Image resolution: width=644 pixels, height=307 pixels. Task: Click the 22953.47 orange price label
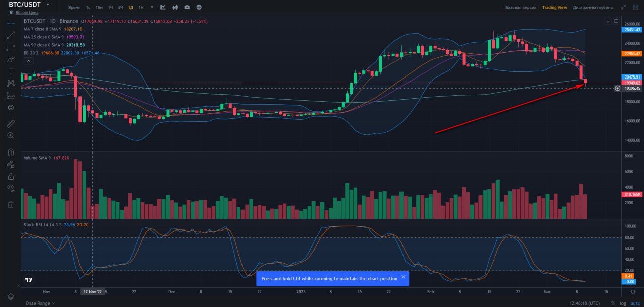[x=632, y=53]
